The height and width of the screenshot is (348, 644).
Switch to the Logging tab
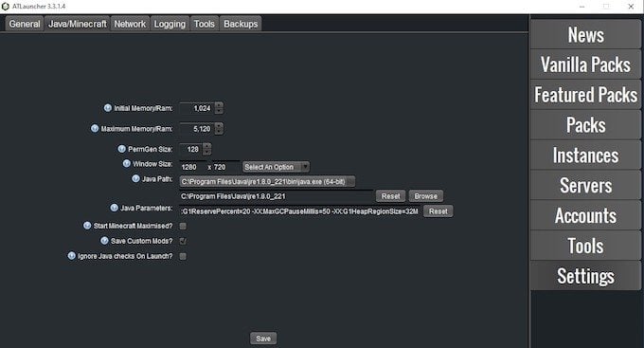pyautogui.click(x=170, y=24)
